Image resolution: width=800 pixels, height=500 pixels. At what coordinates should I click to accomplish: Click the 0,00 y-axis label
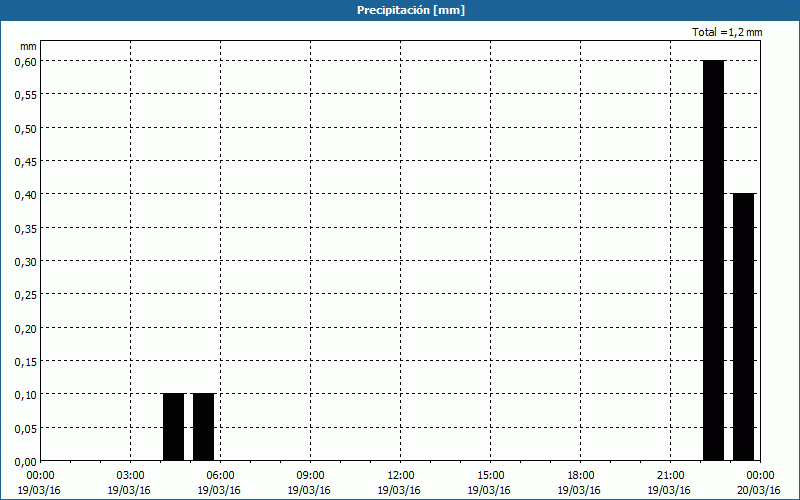point(26,462)
